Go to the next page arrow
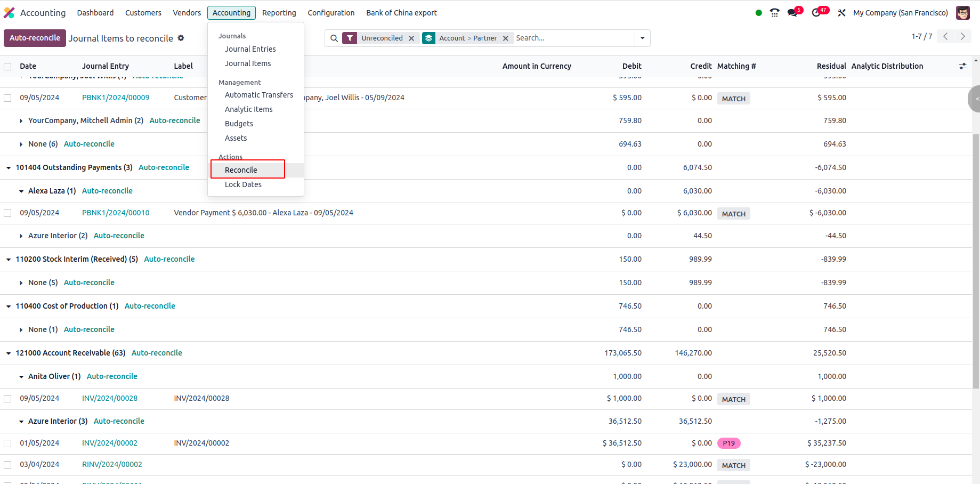Image resolution: width=980 pixels, height=484 pixels. click(962, 36)
